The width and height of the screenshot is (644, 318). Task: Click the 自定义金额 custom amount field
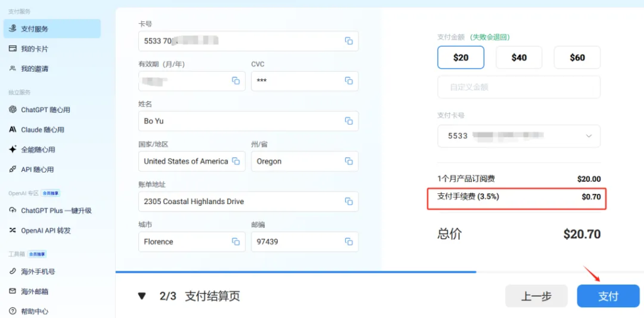click(x=519, y=87)
